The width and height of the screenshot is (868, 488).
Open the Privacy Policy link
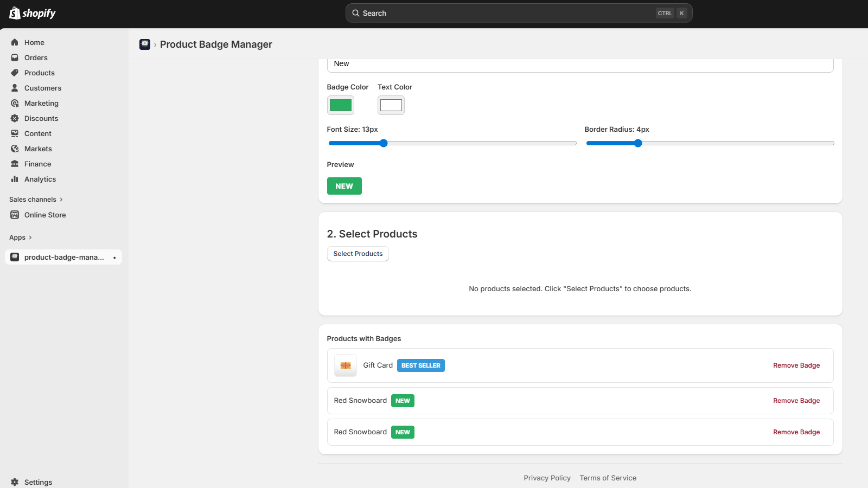(x=547, y=478)
